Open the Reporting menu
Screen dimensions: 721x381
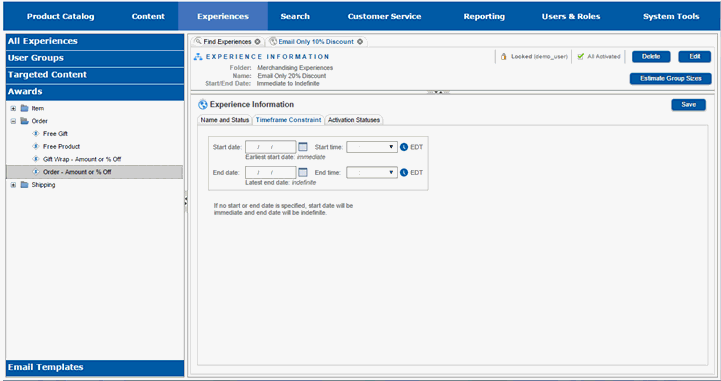coord(484,17)
